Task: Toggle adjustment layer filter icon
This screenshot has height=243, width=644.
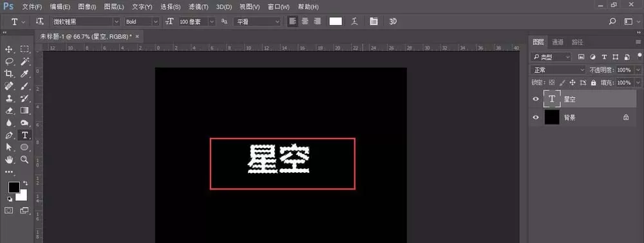Action: coord(592,57)
